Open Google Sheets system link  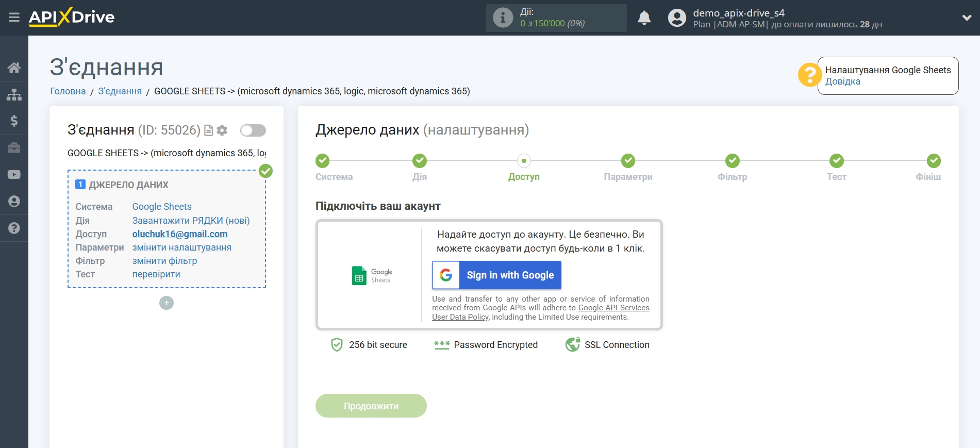click(x=162, y=207)
